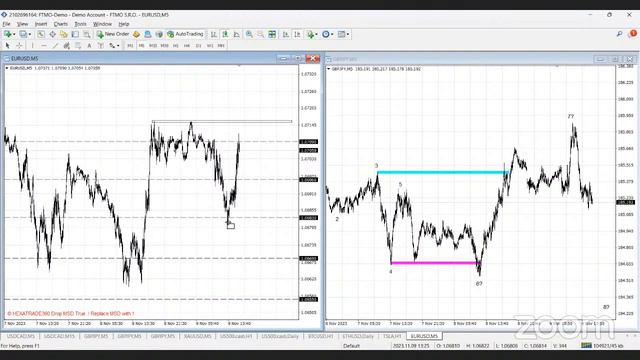Select the Horizontal Line drawing tool

pyautogui.click(x=44, y=46)
